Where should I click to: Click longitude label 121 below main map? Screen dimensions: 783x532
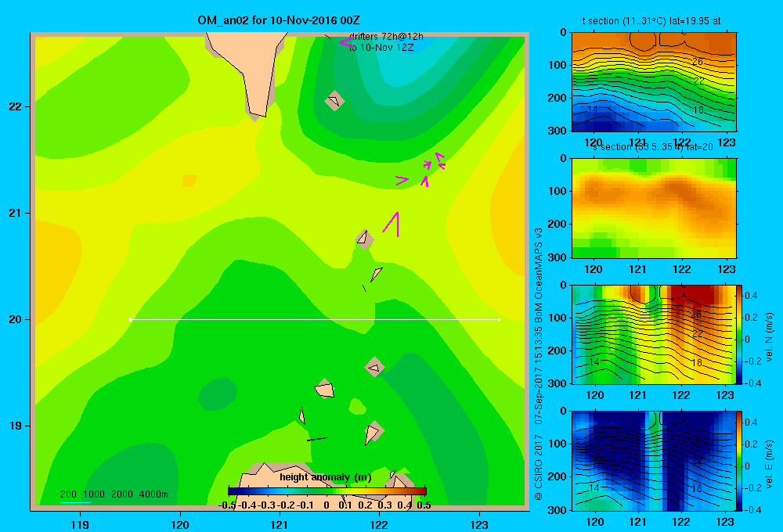tap(280, 524)
